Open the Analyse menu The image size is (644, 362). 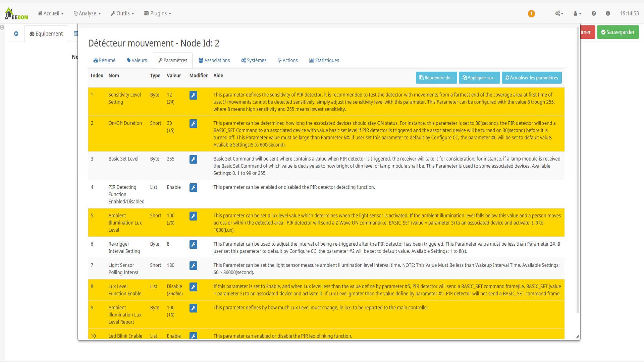click(87, 13)
